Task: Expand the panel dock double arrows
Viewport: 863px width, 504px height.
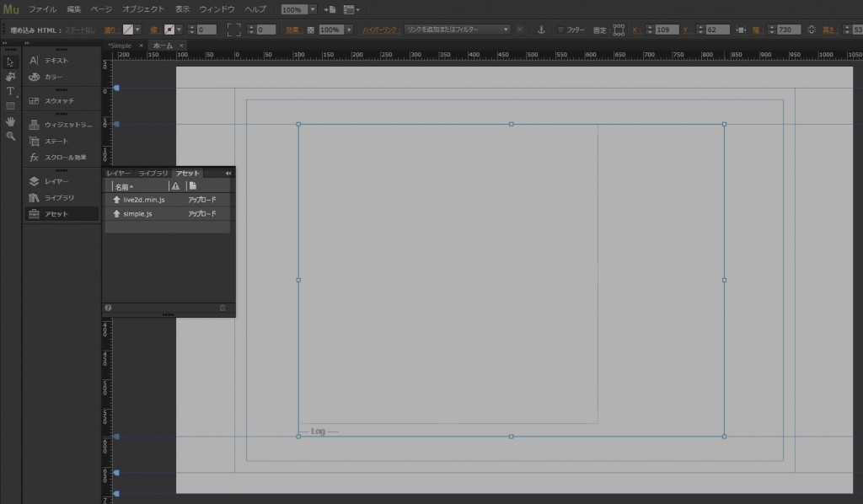Action: click(x=26, y=42)
